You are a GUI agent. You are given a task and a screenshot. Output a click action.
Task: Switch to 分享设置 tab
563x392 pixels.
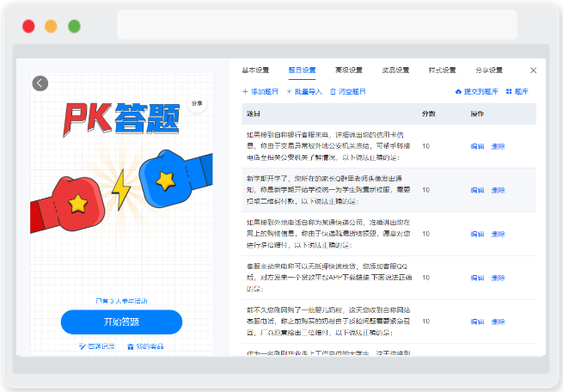489,70
